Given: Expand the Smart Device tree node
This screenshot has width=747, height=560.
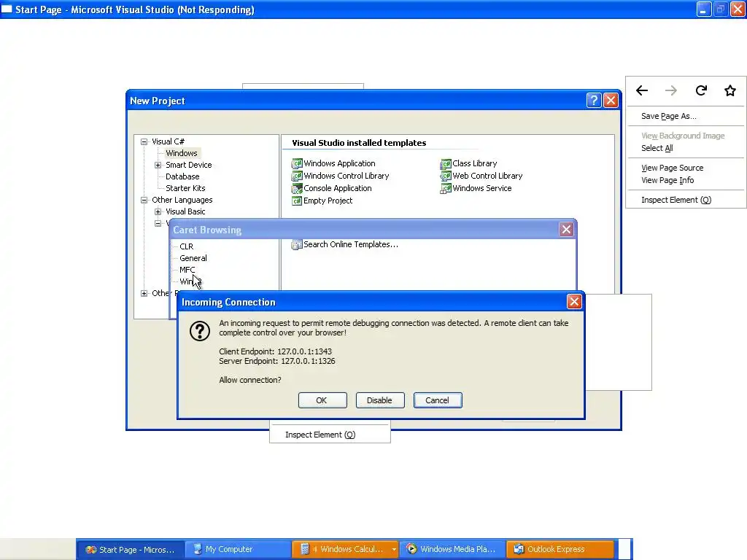Looking at the screenshot, I should coord(158,166).
